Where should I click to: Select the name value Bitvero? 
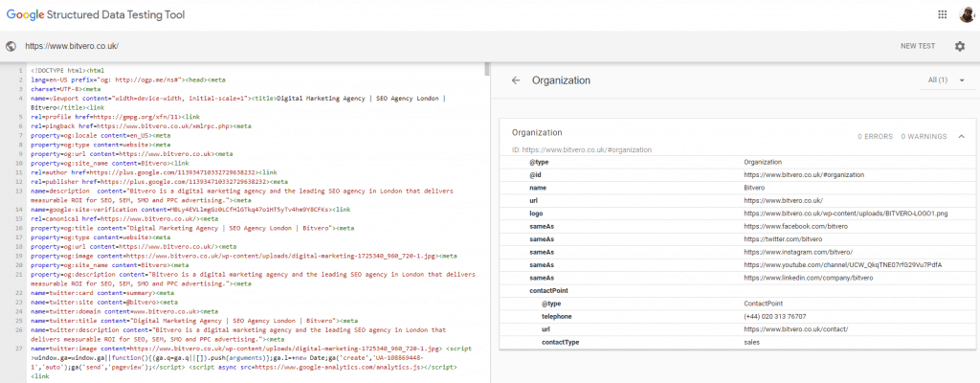click(754, 188)
